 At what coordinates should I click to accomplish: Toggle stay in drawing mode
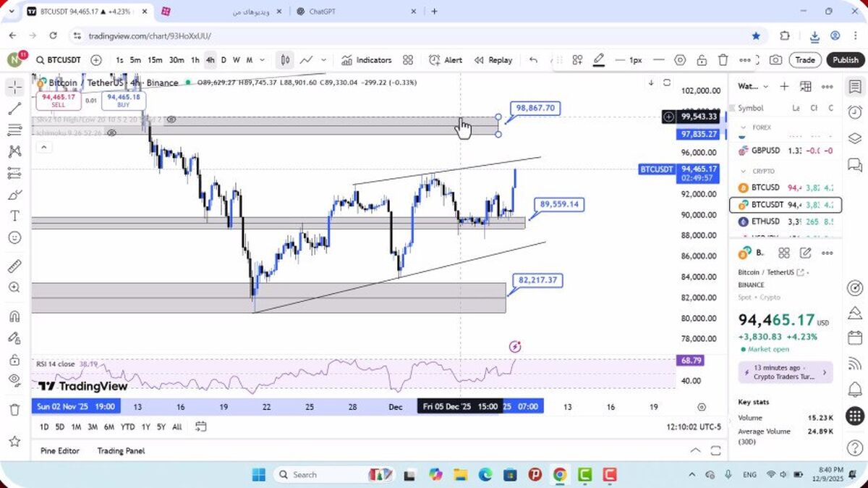(15, 337)
